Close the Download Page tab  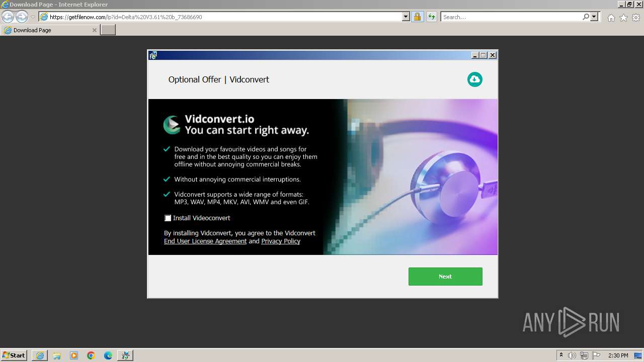pyautogui.click(x=94, y=30)
